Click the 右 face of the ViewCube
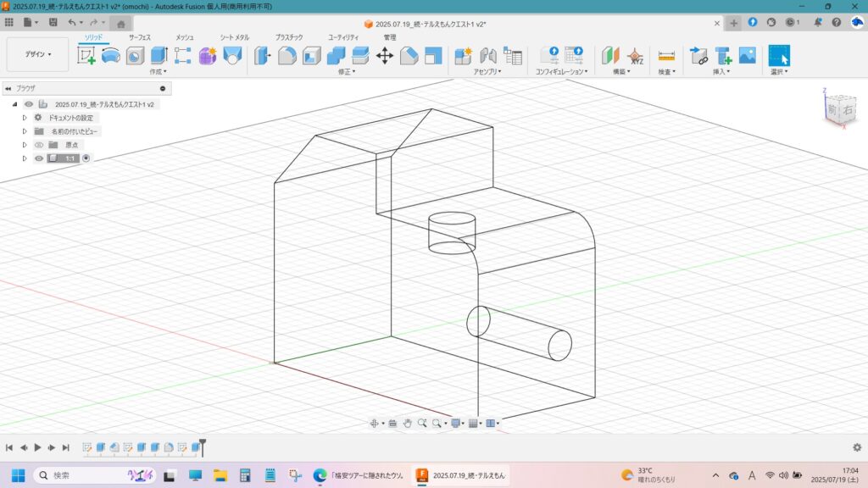Image resolution: width=868 pixels, height=488 pixels. coord(846,109)
